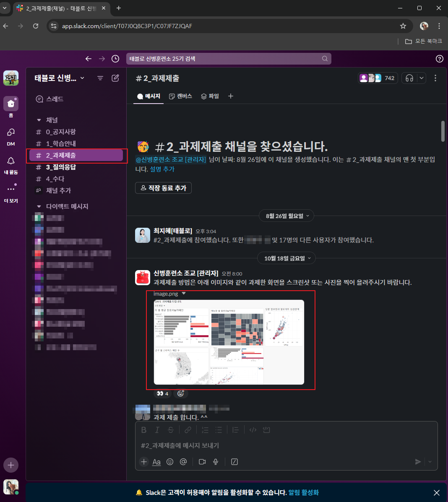Viewport: 448px width, 502px height.
Task: Open the slash shortcuts button in the composer
Action: (234, 462)
